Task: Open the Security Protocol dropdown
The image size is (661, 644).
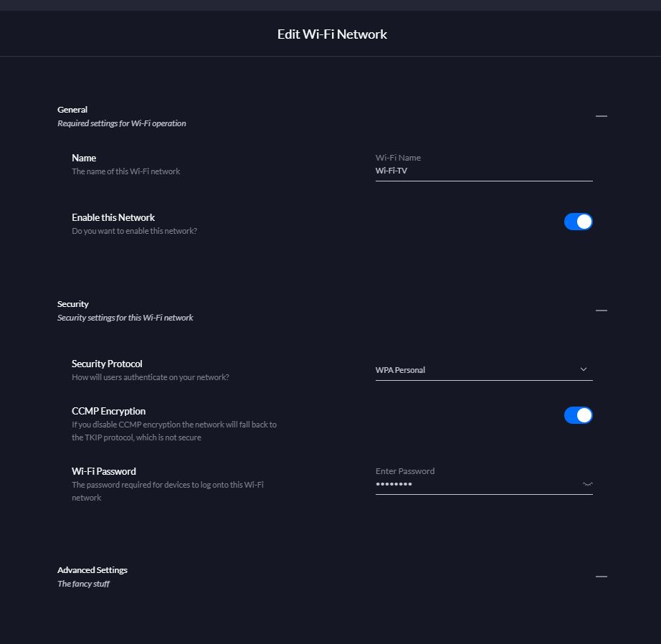Action: click(483, 370)
